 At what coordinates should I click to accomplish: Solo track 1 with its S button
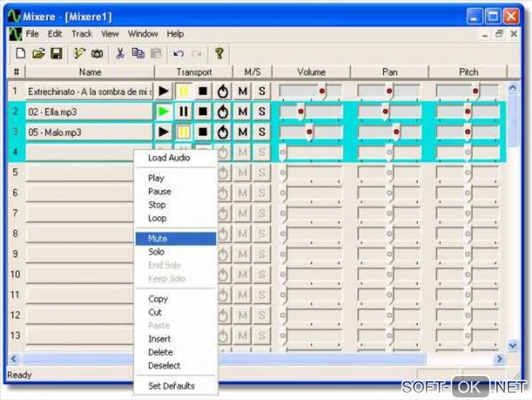(x=262, y=91)
